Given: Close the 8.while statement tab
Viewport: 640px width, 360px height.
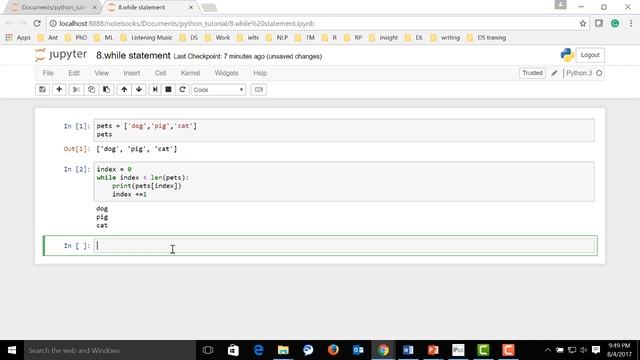Looking at the screenshot, I should (x=191, y=7).
